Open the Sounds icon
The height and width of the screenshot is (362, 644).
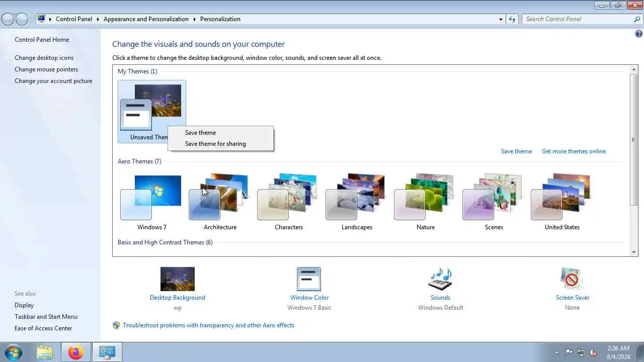[440, 279]
